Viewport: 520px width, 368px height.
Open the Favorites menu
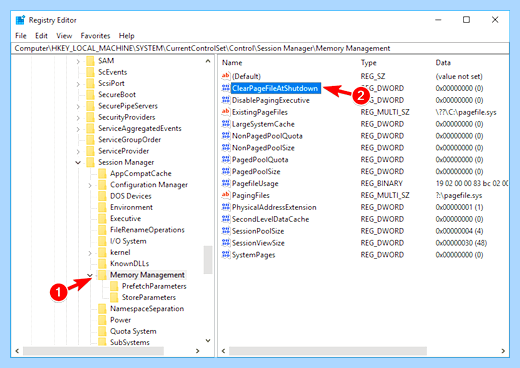pyautogui.click(x=95, y=36)
